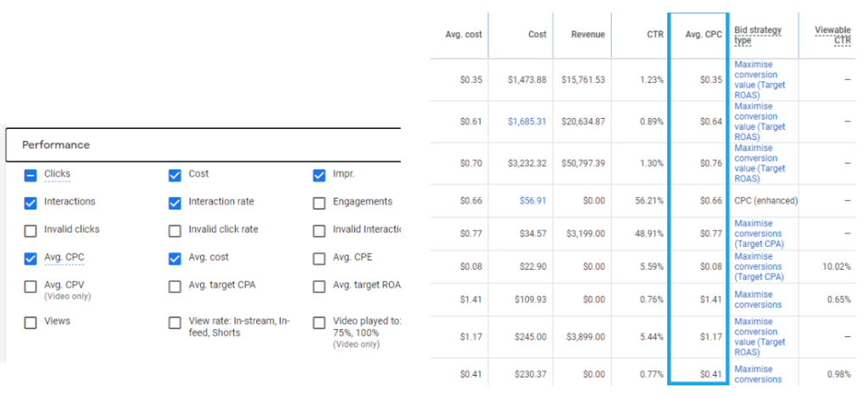Screen dimensions: 868x398
Task: Click the Bid strategy type column header
Action: [758, 35]
